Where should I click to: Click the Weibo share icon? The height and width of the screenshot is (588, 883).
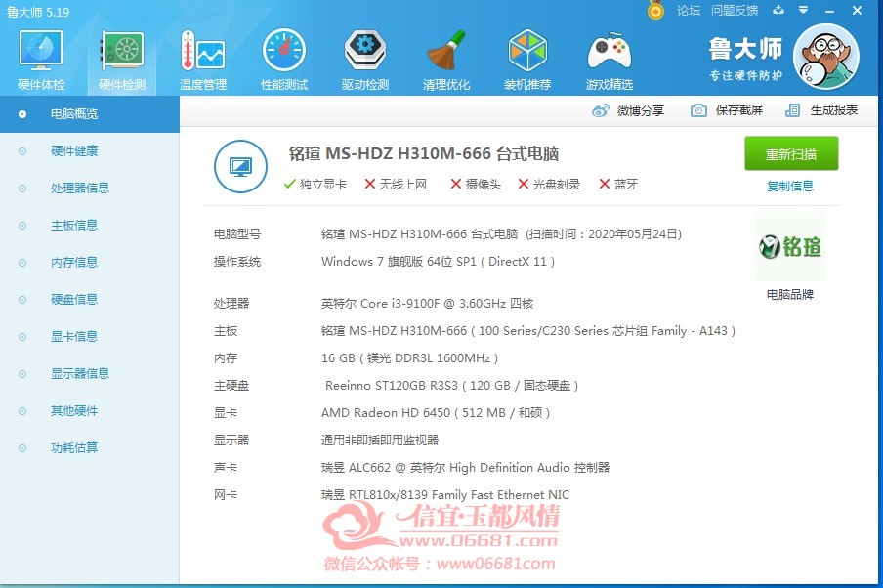pos(601,110)
